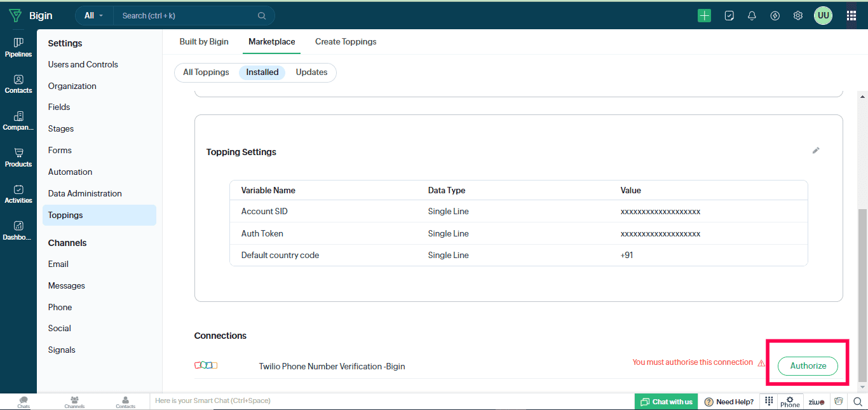
Task: Select the Installed filter
Action: (x=262, y=72)
